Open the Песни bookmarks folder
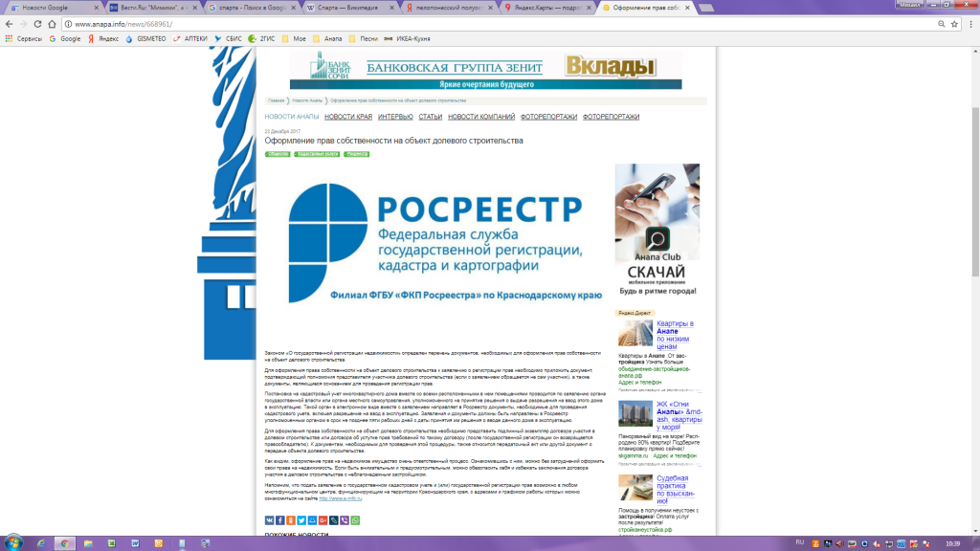 pos(363,38)
